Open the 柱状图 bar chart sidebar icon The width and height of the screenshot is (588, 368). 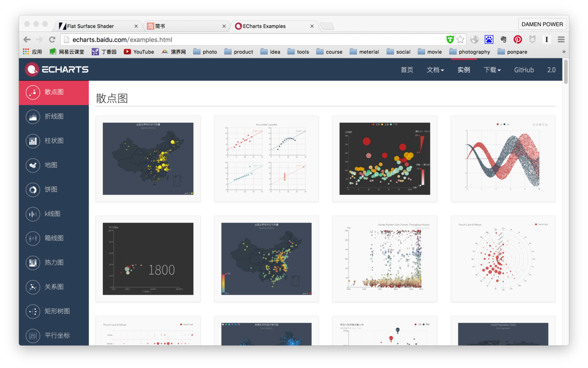tap(33, 141)
